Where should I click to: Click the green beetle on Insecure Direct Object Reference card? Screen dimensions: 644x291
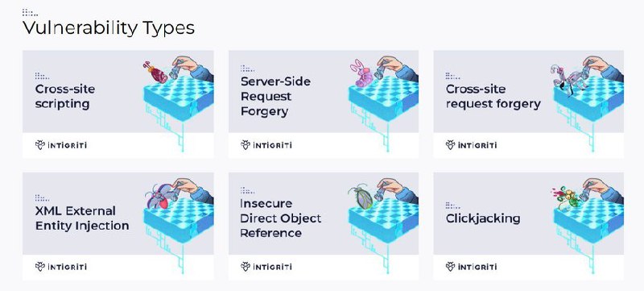[x=361, y=197]
